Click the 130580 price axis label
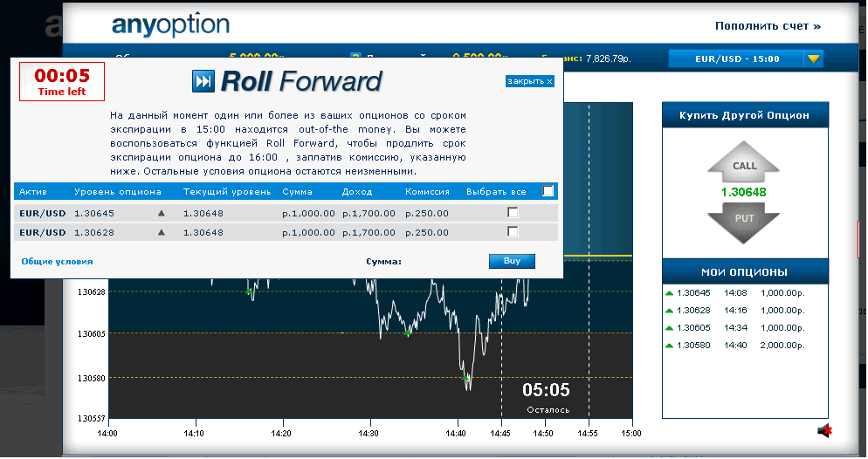This screenshot has height=459, width=868. [x=92, y=378]
